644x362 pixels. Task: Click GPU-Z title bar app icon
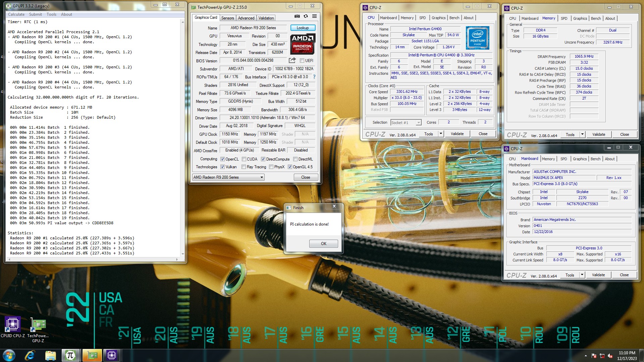pyautogui.click(x=194, y=7)
